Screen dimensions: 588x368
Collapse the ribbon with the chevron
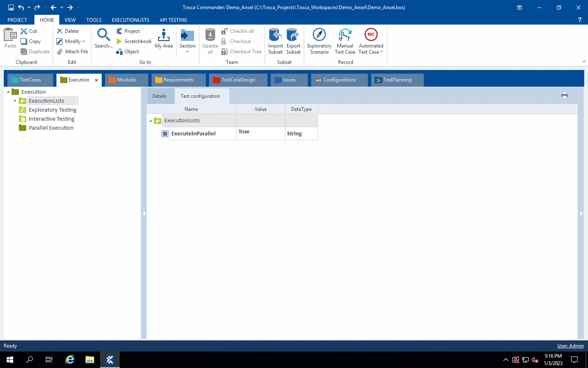(x=584, y=61)
